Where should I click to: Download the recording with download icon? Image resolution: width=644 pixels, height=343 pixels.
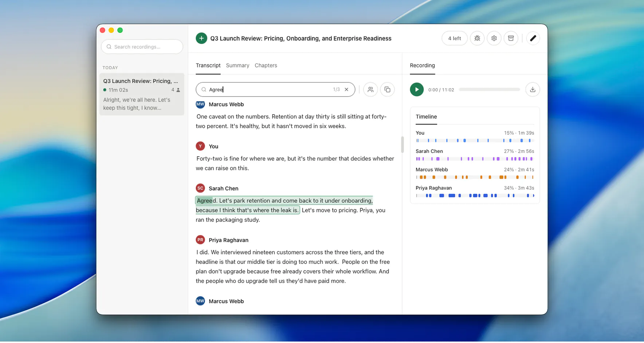(533, 90)
